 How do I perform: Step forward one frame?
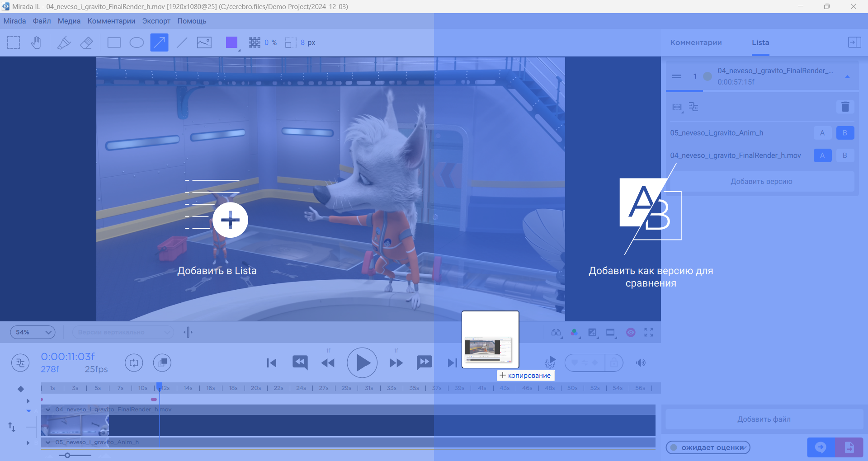[396, 362]
